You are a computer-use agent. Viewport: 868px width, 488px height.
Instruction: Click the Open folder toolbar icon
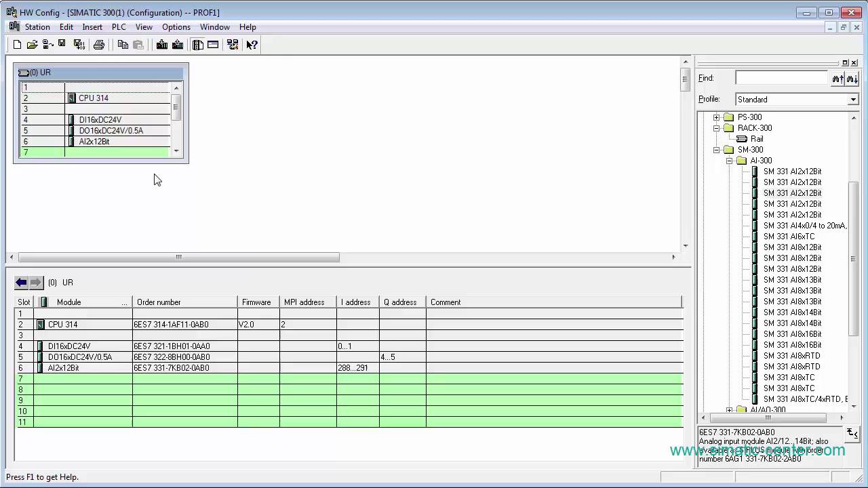point(32,45)
